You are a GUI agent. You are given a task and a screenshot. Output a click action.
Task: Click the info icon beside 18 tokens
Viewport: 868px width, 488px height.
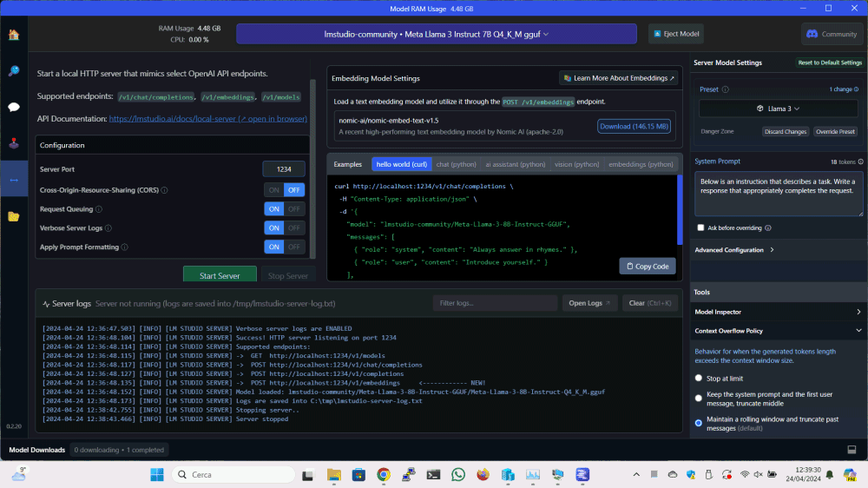pyautogui.click(x=860, y=162)
